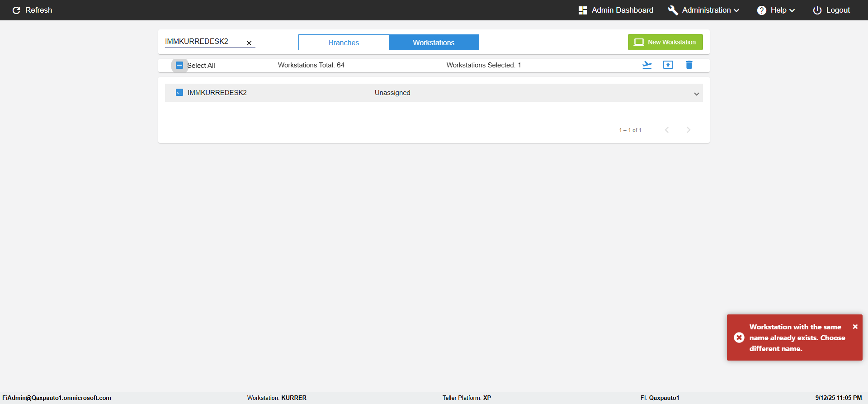Open the Administration dropdown menu

[x=703, y=10]
